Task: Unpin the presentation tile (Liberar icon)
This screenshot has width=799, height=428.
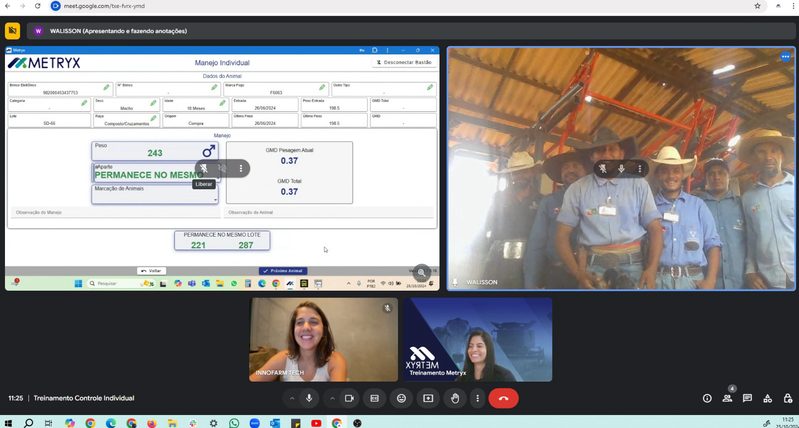Action: [x=204, y=168]
